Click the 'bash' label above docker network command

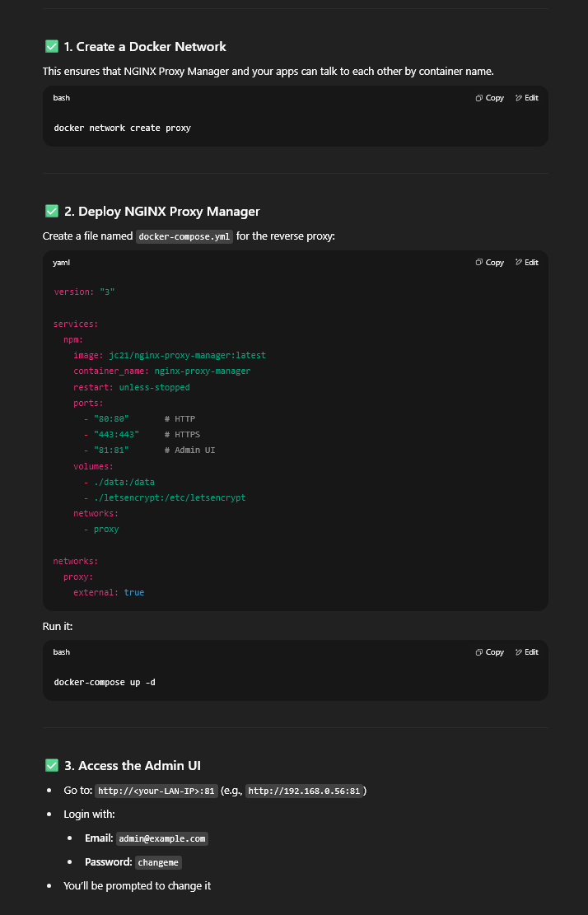pyautogui.click(x=61, y=98)
